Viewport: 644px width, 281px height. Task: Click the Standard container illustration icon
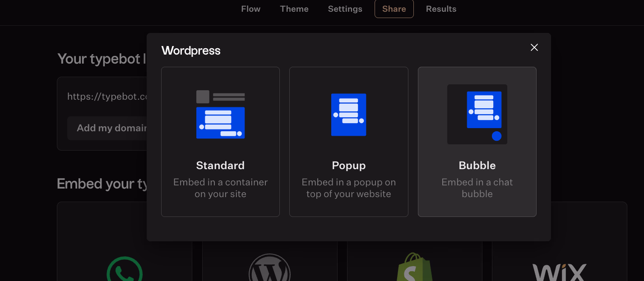tap(220, 114)
